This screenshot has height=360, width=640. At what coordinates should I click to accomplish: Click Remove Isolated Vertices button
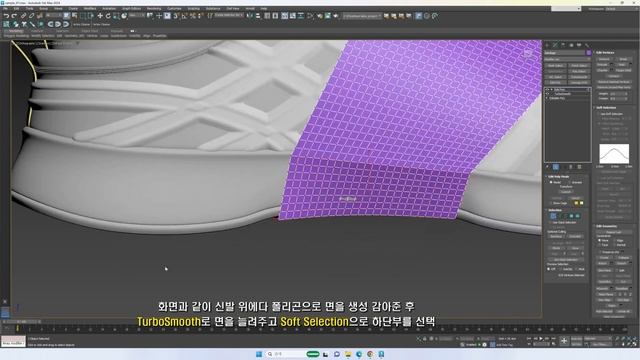[613, 82]
